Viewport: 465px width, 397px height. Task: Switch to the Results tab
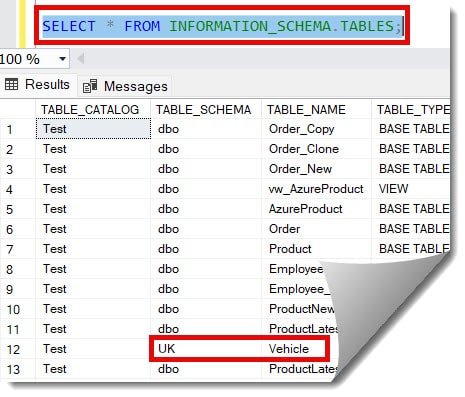coord(38,85)
